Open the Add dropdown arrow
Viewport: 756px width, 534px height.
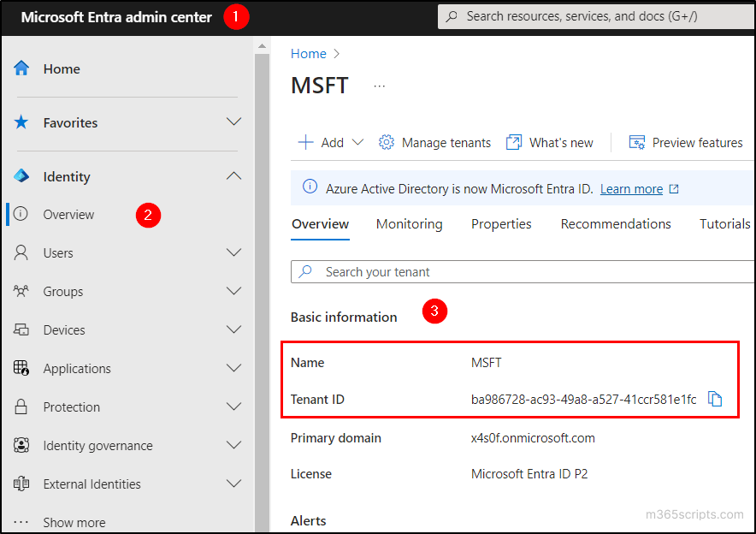(x=357, y=142)
